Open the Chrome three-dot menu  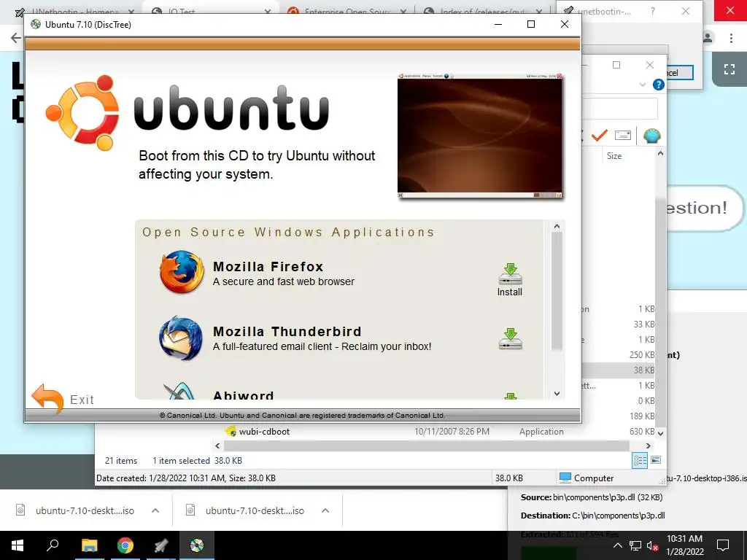[x=731, y=38]
